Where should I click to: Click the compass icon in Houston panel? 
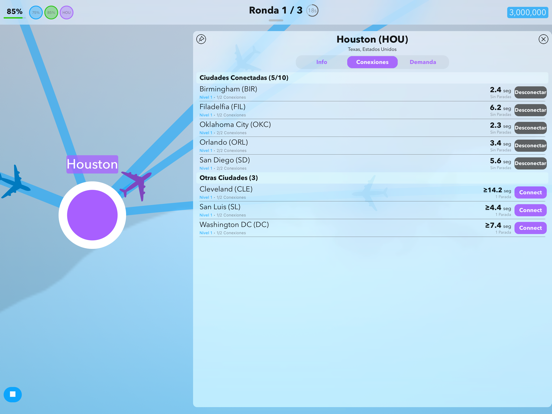pyautogui.click(x=201, y=39)
